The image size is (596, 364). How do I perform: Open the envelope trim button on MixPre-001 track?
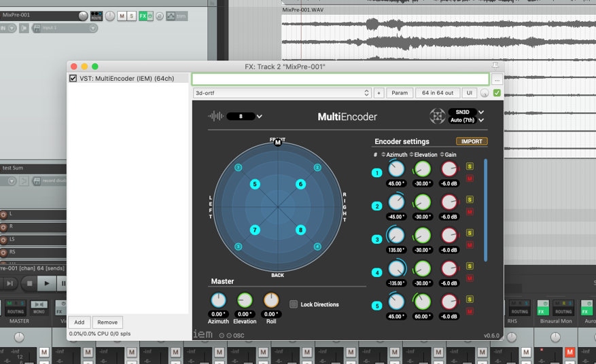[177, 16]
